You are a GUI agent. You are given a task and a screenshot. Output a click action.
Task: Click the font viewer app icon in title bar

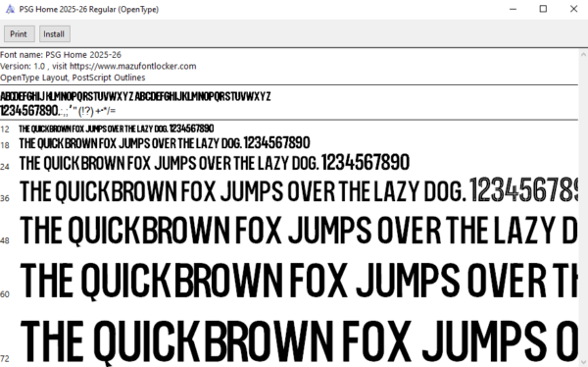(x=10, y=9)
